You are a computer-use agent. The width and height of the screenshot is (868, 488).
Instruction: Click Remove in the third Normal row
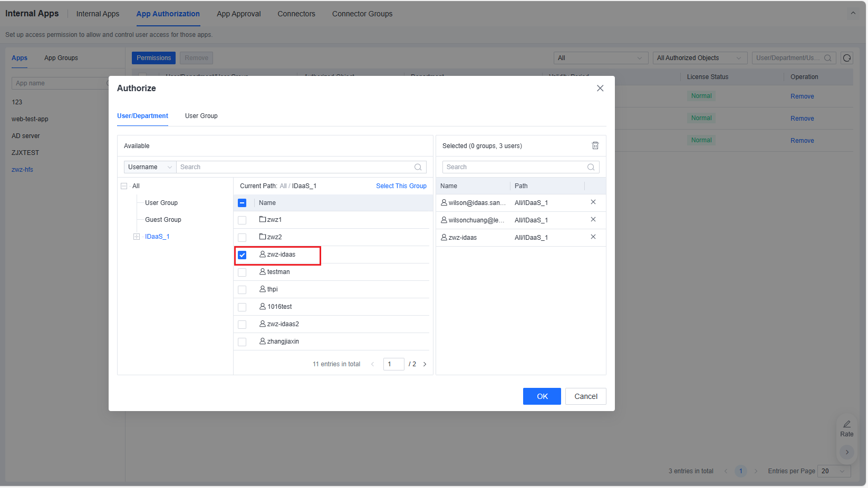802,141
